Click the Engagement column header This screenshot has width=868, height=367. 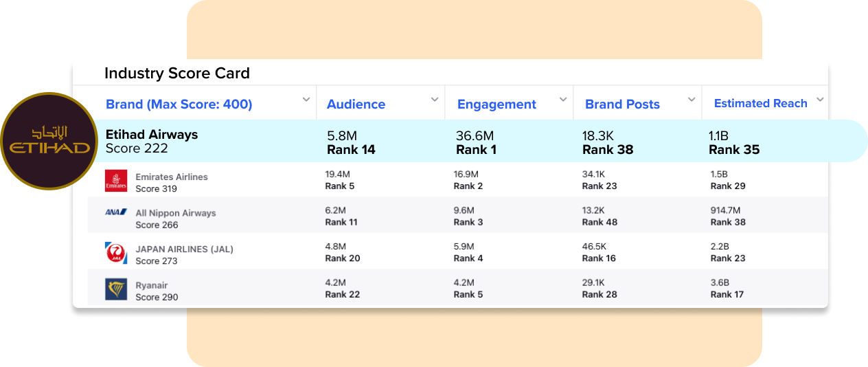pyautogui.click(x=496, y=104)
